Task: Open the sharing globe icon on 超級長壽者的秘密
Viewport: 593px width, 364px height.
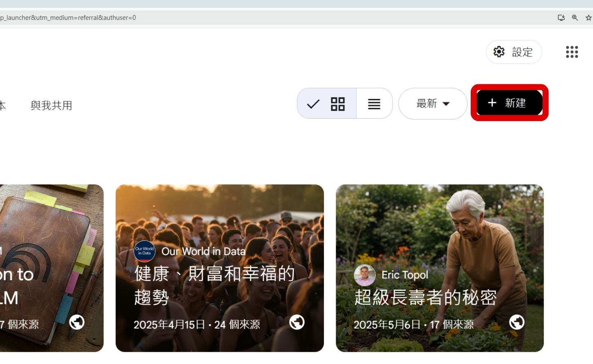Action: coord(517,322)
